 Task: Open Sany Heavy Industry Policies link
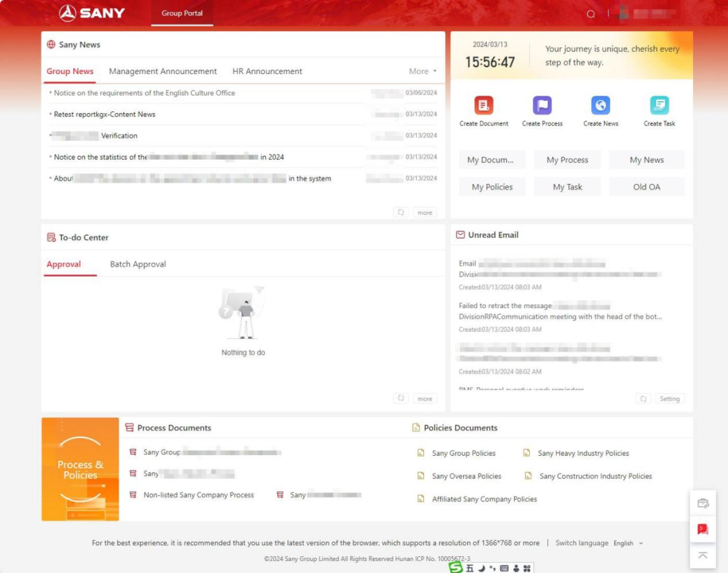(583, 453)
